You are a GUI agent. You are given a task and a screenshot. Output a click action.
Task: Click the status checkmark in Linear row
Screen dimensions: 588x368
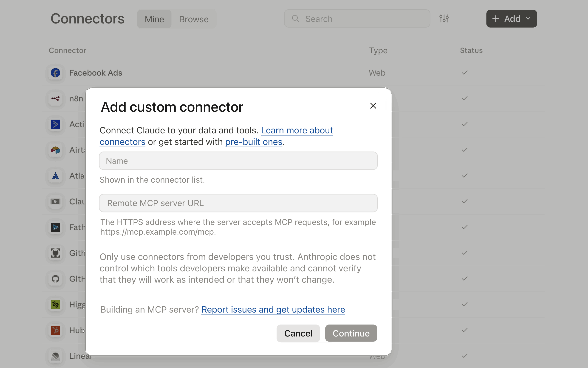464,356
